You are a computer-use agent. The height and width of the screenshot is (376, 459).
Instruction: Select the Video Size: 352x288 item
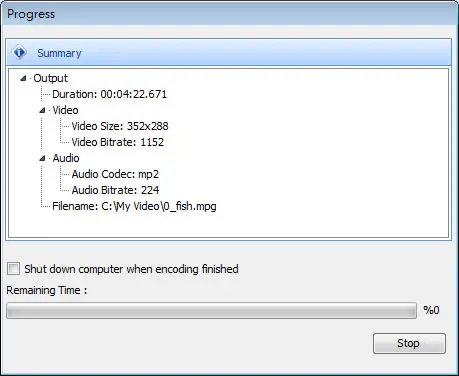[120, 126]
